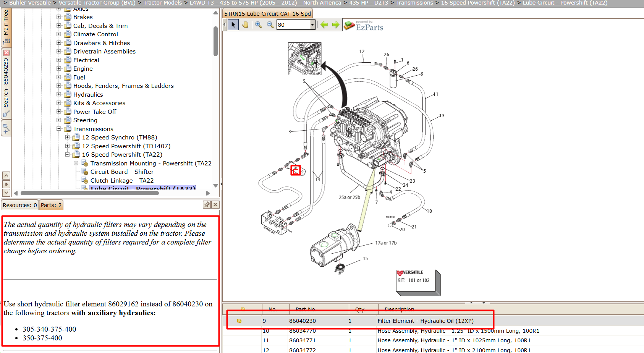Image resolution: width=644 pixels, height=353 pixels.
Task: Select Hoods, Fenders, Frames & Ladders
Action: point(123,86)
